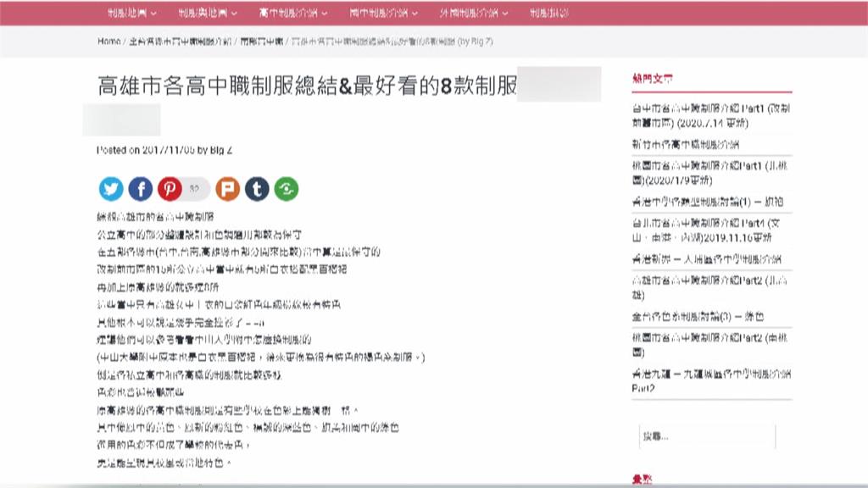Go to Home breadcrumb
The height and width of the screenshot is (488, 868).
[x=109, y=42]
